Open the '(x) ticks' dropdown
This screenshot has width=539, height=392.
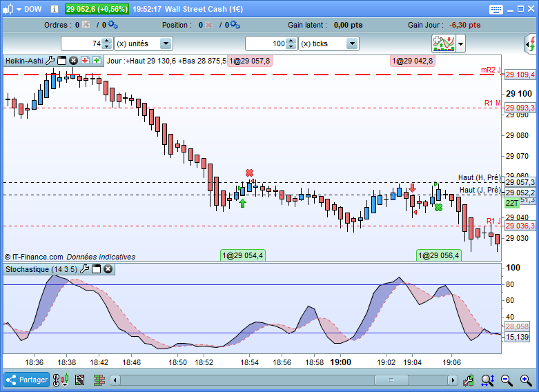329,43
